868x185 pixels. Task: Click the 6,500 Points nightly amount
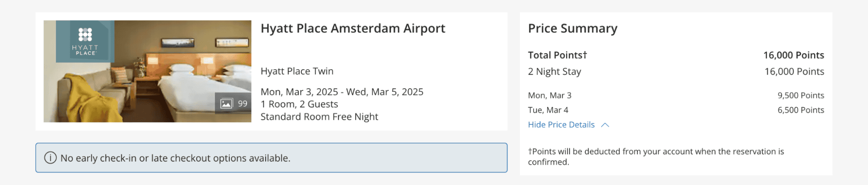click(x=800, y=110)
